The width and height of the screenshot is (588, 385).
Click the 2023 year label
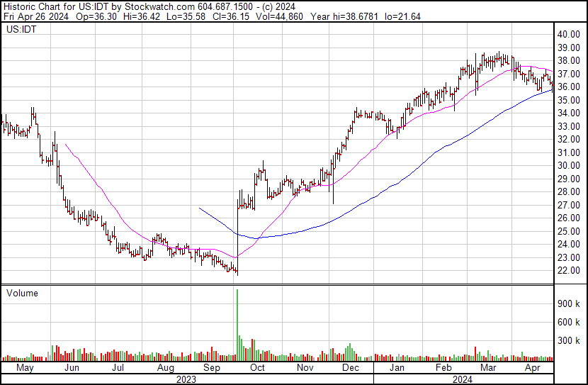186,380
